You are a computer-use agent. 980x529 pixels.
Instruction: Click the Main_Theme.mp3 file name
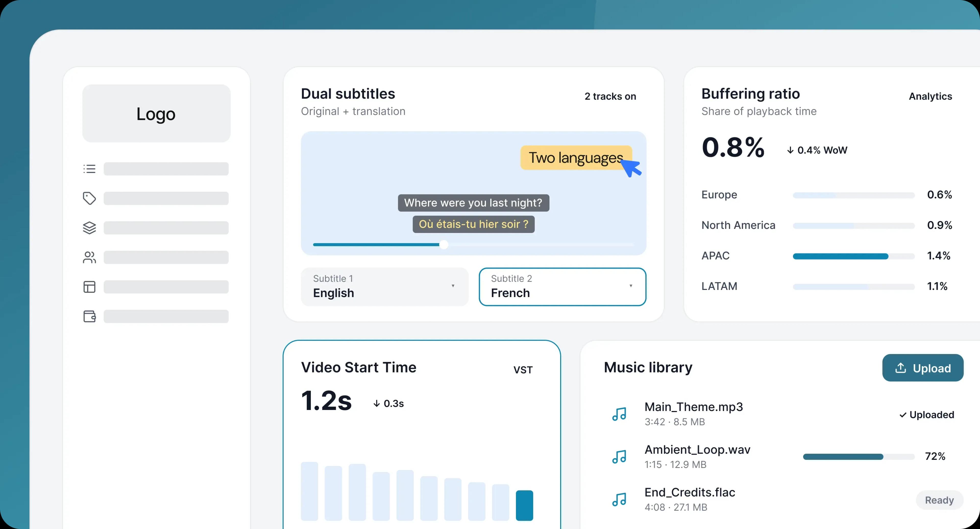point(694,407)
